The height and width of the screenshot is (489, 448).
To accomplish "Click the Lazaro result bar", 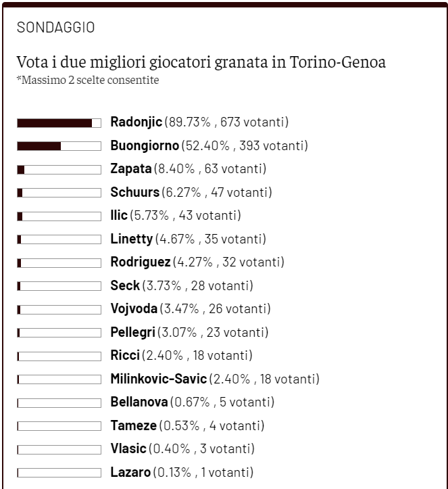I will 59,472.
